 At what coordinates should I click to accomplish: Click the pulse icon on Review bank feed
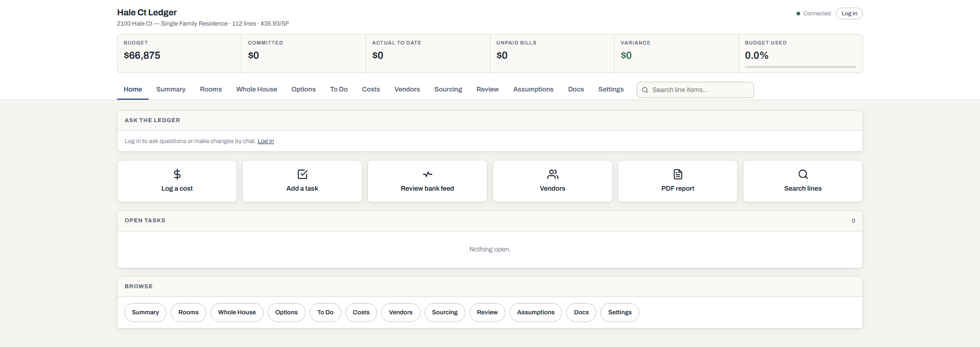[428, 174]
